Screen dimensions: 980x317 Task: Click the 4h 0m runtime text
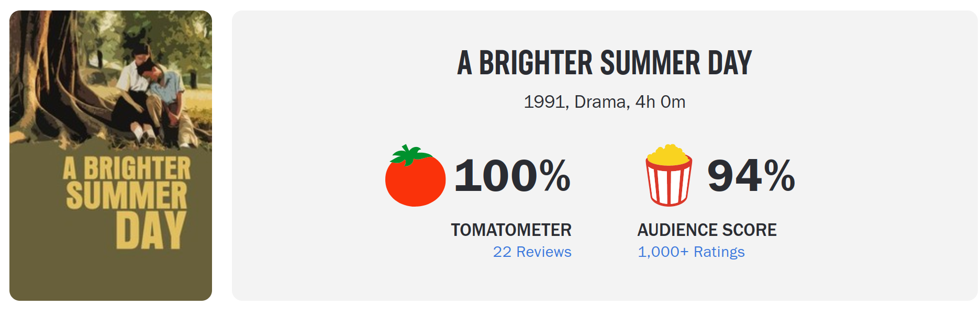pos(660,101)
